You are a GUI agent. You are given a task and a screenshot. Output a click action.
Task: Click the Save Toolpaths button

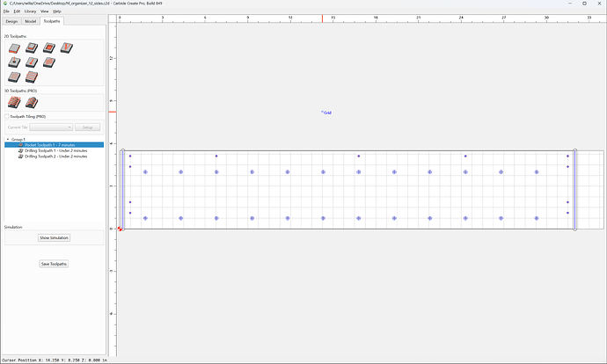(54, 264)
